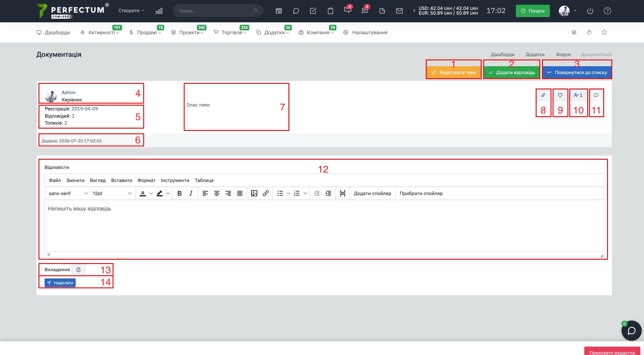Toggle topic subscription via followers icon
Screen dimensions: 644x355
pyautogui.click(x=578, y=95)
